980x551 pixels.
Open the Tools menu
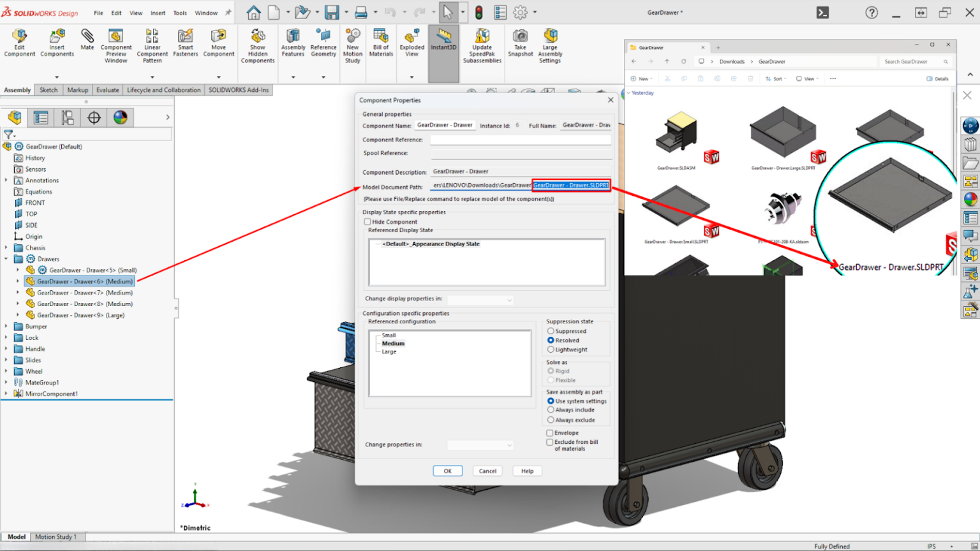180,13
